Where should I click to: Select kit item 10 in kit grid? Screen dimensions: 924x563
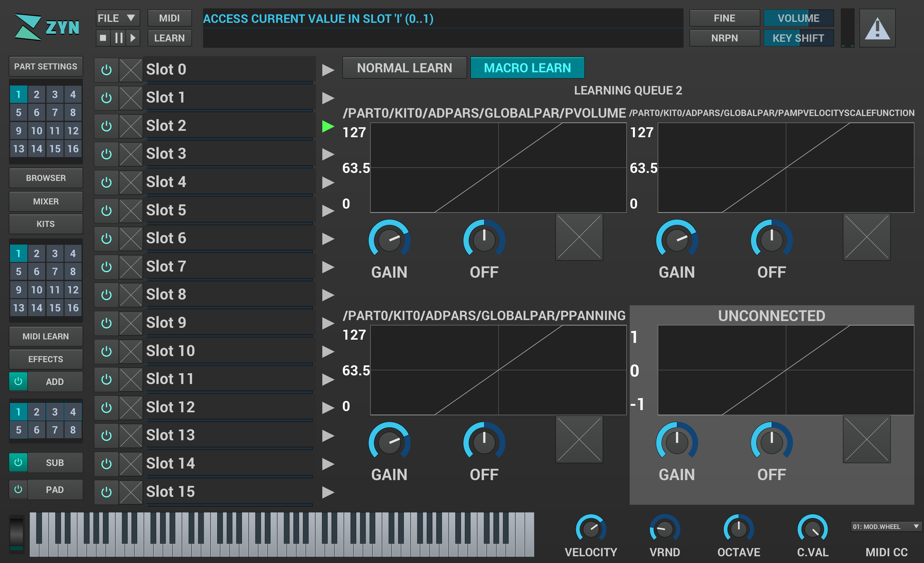click(36, 290)
